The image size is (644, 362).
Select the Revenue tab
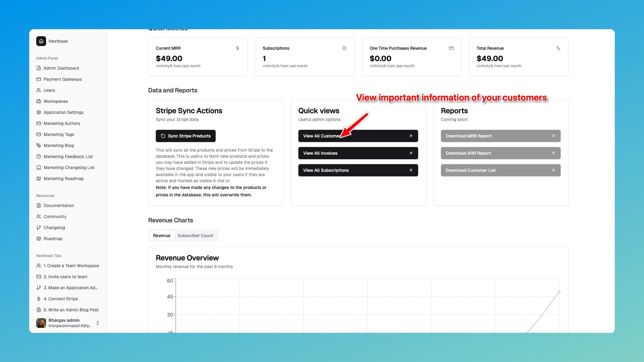pos(161,235)
